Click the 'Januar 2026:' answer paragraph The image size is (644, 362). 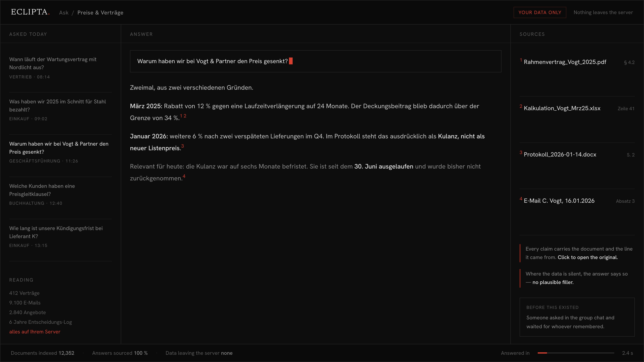pos(307,142)
